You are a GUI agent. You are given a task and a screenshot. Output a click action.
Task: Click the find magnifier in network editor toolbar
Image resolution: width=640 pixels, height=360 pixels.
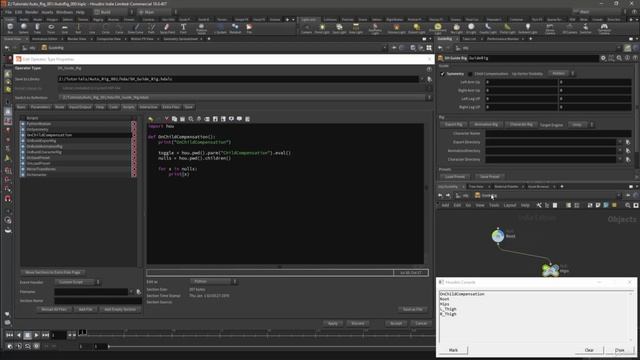[x=628, y=205]
